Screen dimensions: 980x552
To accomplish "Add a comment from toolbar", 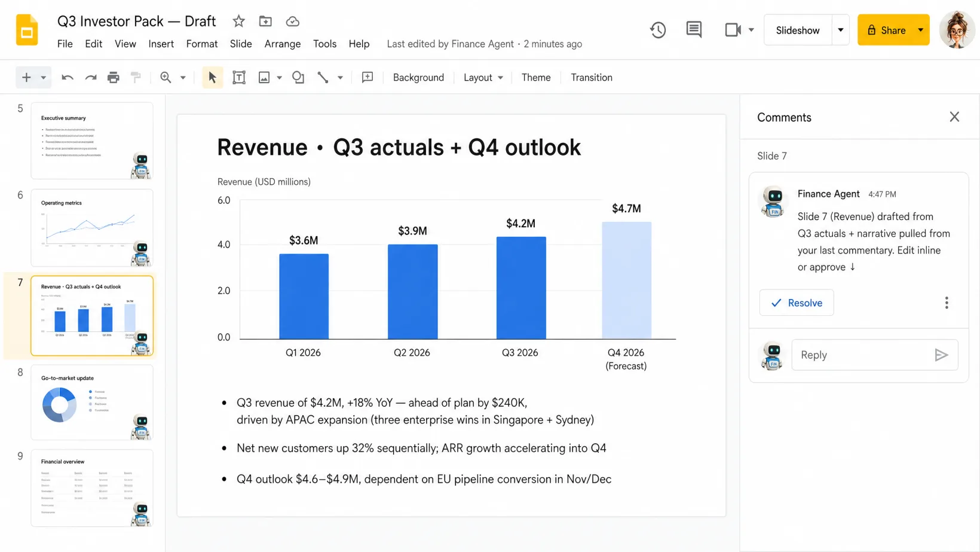I will [x=367, y=77].
